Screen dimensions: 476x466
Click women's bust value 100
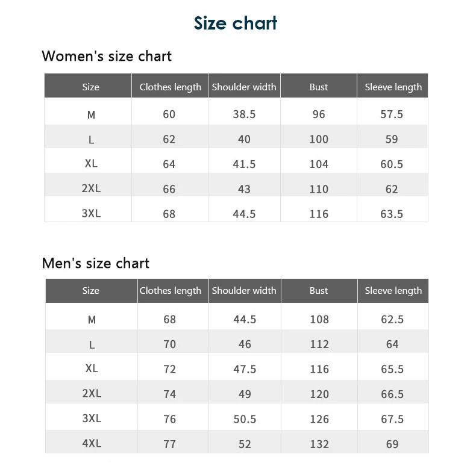coord(319,139)
